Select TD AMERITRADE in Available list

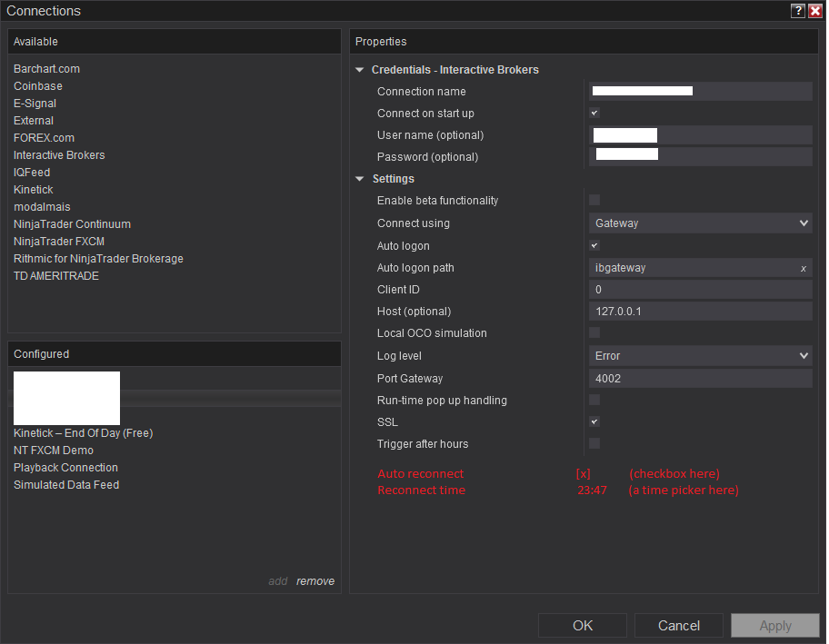click(x=56, y=276)
